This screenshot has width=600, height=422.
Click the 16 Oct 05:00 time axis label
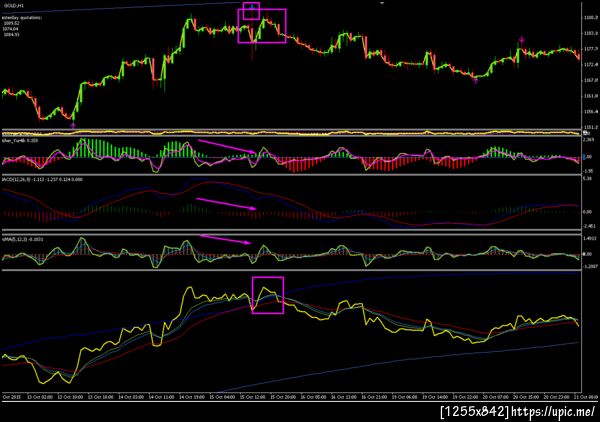pyautogui.click(x=314, y=397)
